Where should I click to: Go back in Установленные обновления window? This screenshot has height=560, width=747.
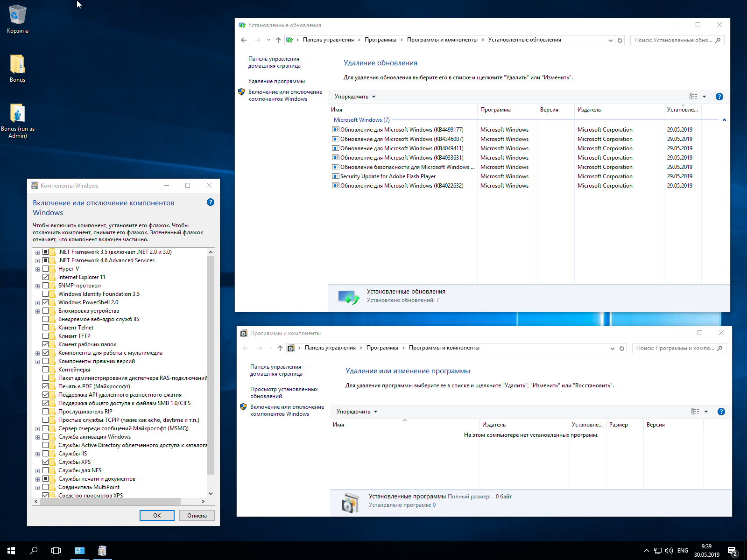pos(244,40)
